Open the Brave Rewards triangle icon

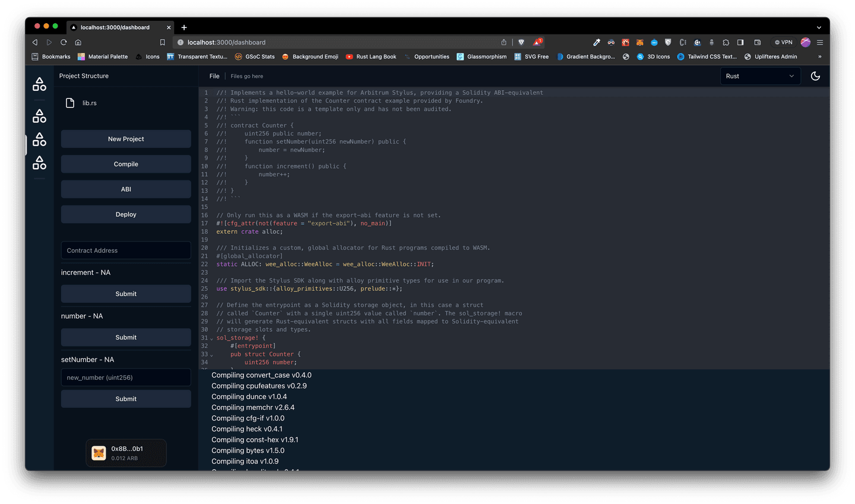tap(537, 42)
